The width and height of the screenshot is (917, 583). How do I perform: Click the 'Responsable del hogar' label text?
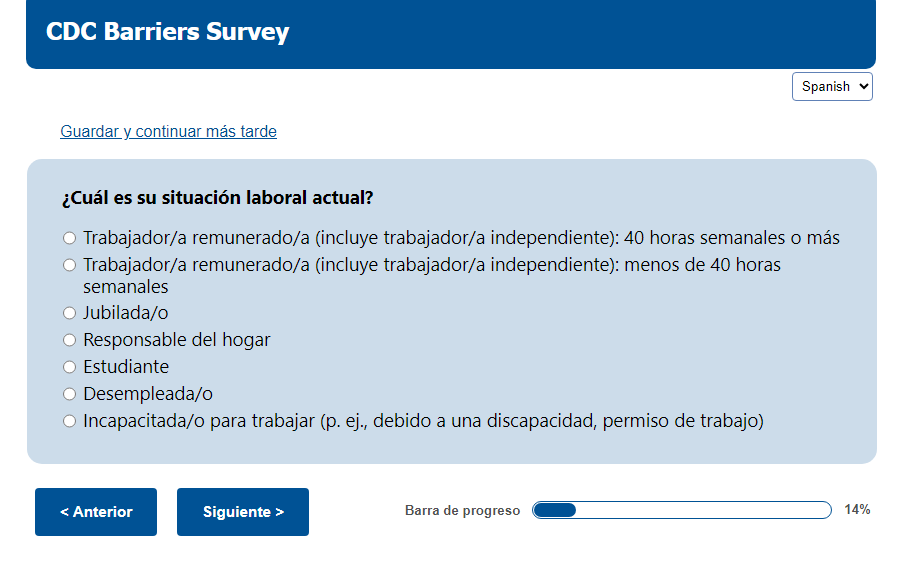pyautogui.click(x=177, y=340)
